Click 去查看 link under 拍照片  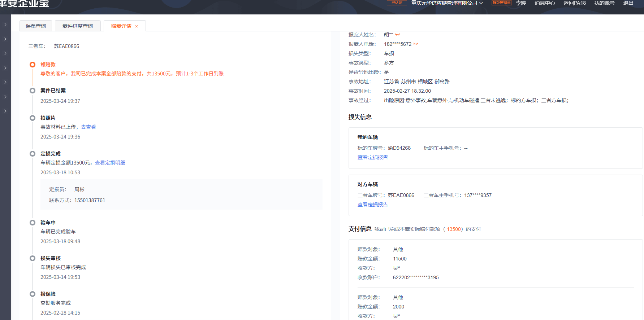88,127
